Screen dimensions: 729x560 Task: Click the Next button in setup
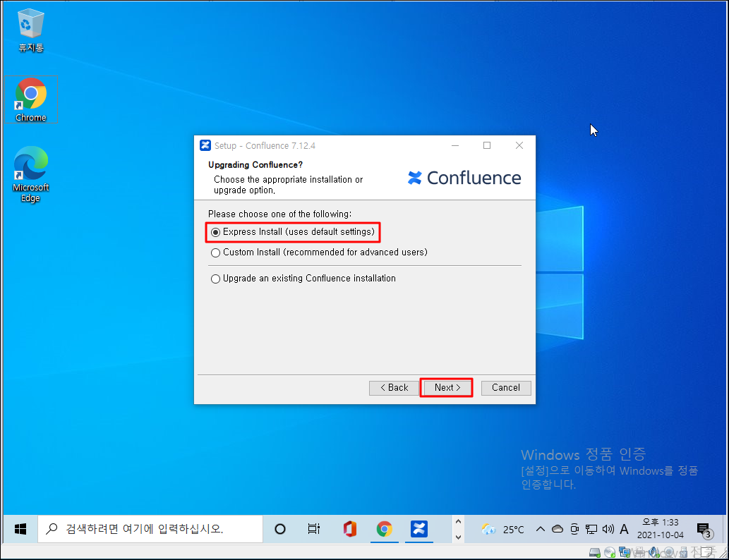pos(447,388)
